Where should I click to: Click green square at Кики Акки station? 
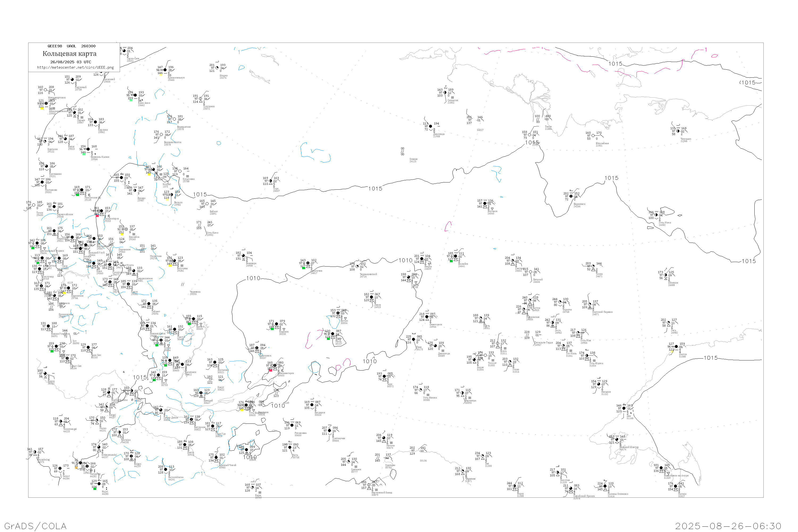coord(131,100)
